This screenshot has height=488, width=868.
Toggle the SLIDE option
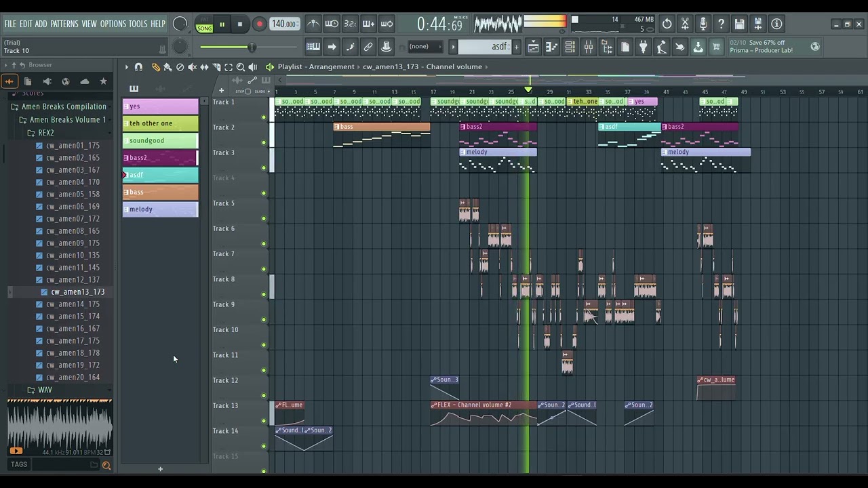tap(260, 90)
